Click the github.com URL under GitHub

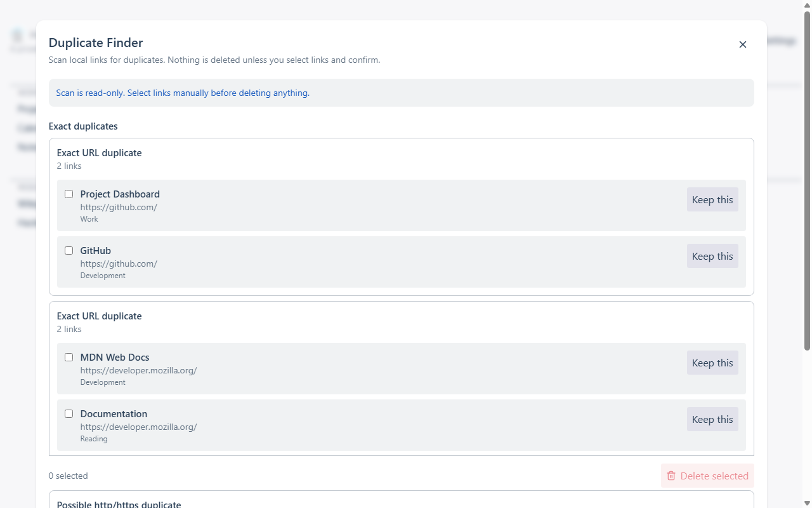(119, 264)
